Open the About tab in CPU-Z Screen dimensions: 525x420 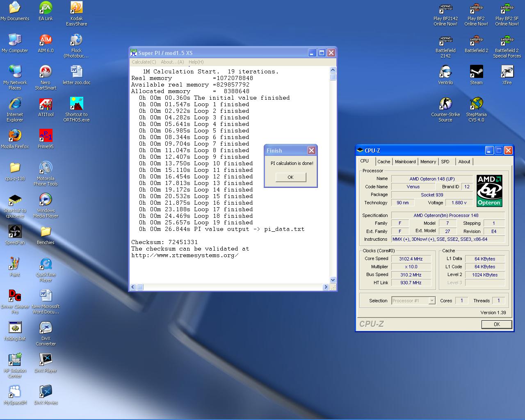464,162
